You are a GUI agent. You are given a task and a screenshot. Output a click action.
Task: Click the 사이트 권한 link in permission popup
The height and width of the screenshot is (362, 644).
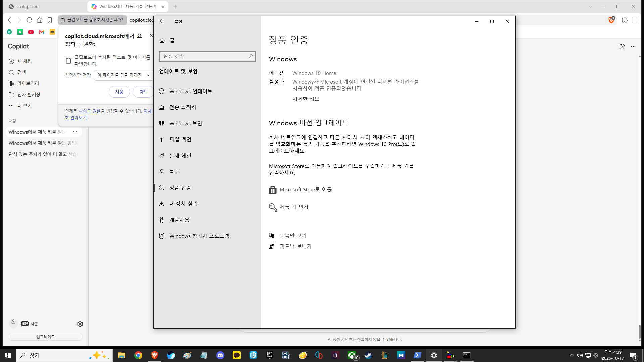coord(90,111)
